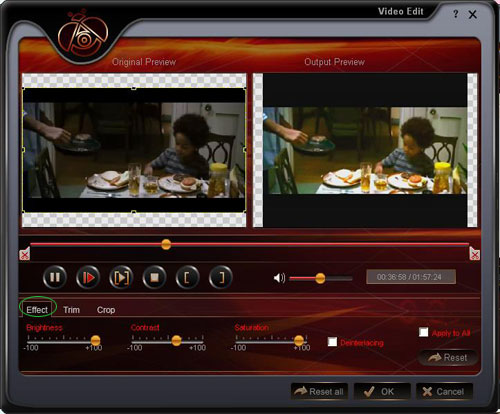Click the Contrast label
Screen dimensions: 500x414
[145, 328]
